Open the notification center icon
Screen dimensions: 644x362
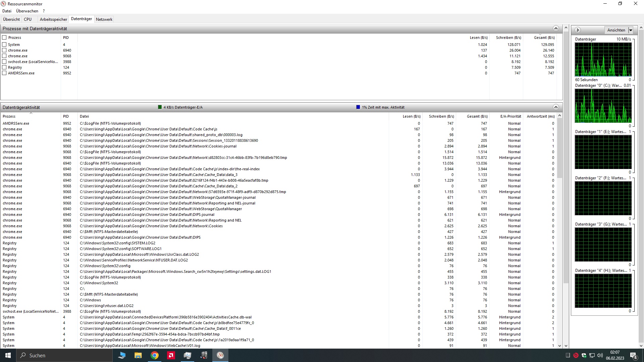(634, 355)
